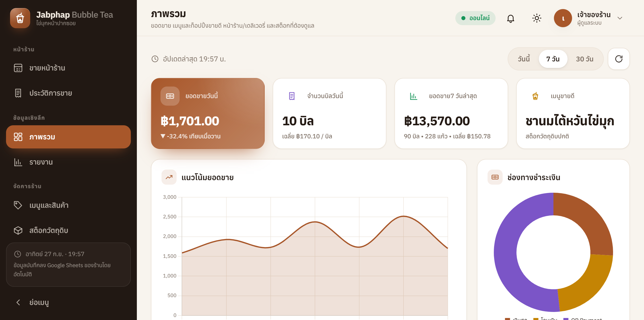Click the เจ้าของร้าน user name
The height and width of the screenshot is (320, 644).
594,15
